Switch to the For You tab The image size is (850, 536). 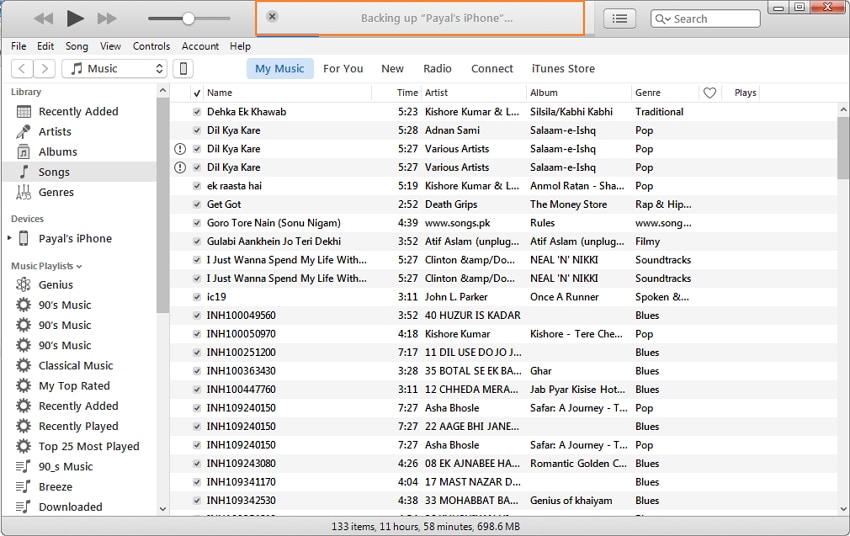343,68
